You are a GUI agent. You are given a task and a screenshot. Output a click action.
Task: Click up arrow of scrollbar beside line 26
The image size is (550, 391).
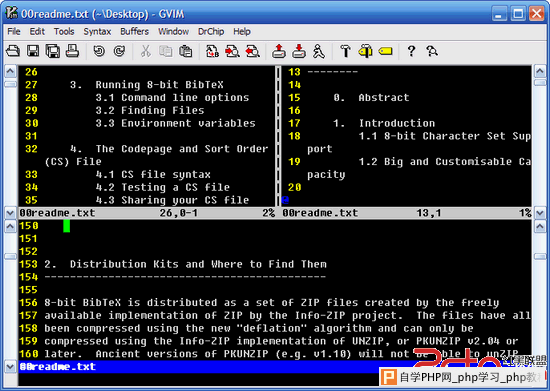point(10,72)
